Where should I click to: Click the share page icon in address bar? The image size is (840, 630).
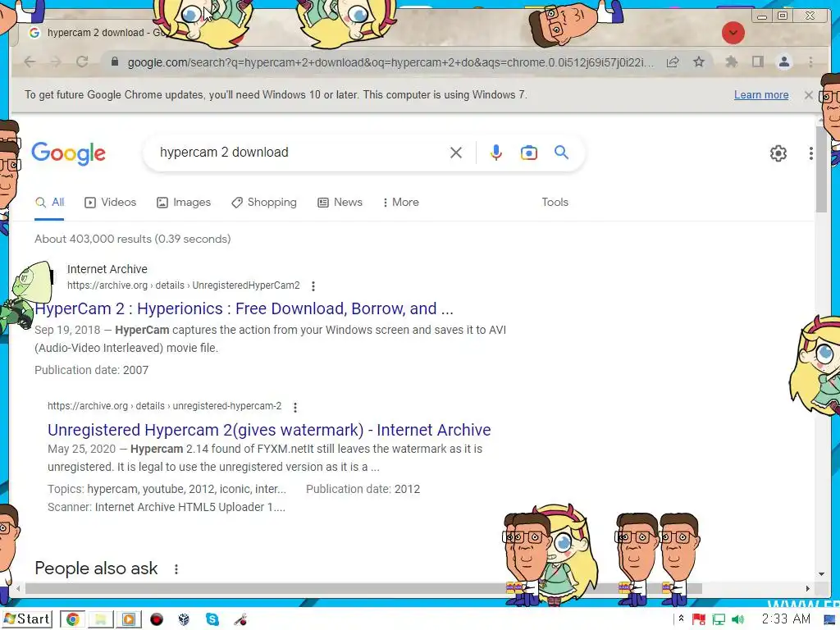pos(673,62)
